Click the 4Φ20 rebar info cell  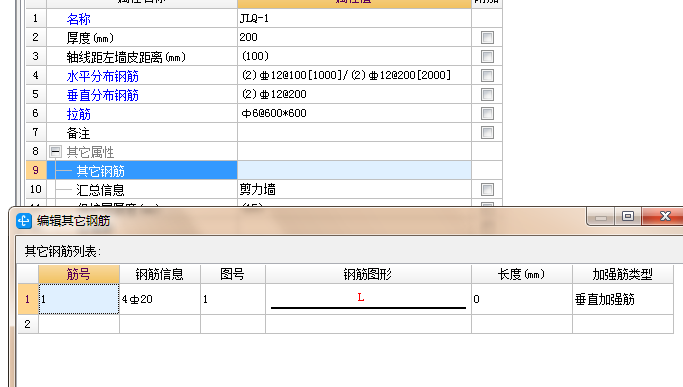point(160,299)
